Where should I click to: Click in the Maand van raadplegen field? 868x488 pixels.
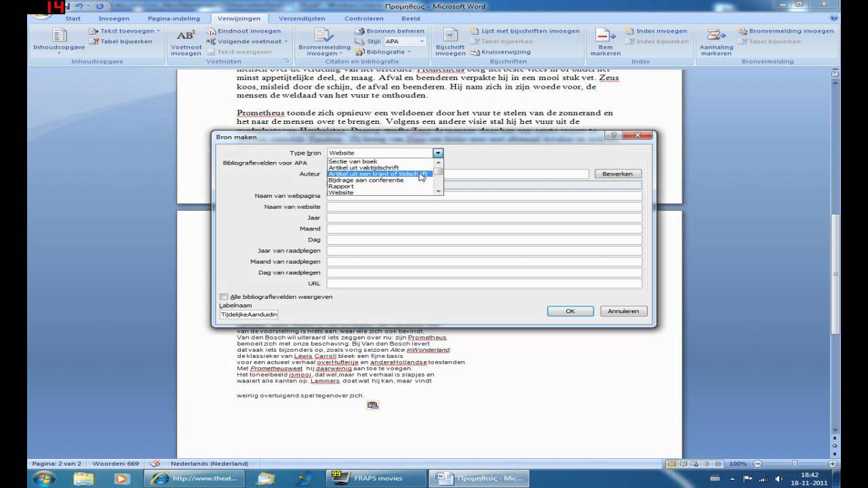tap(484, 262)
